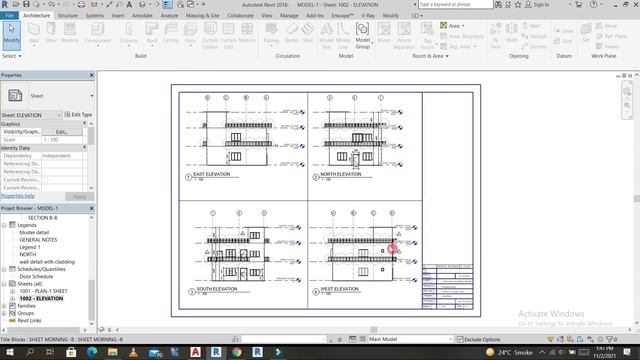The image size is (640, 360).
Task: Open the File menu tab
Action: tap(9, 16)
